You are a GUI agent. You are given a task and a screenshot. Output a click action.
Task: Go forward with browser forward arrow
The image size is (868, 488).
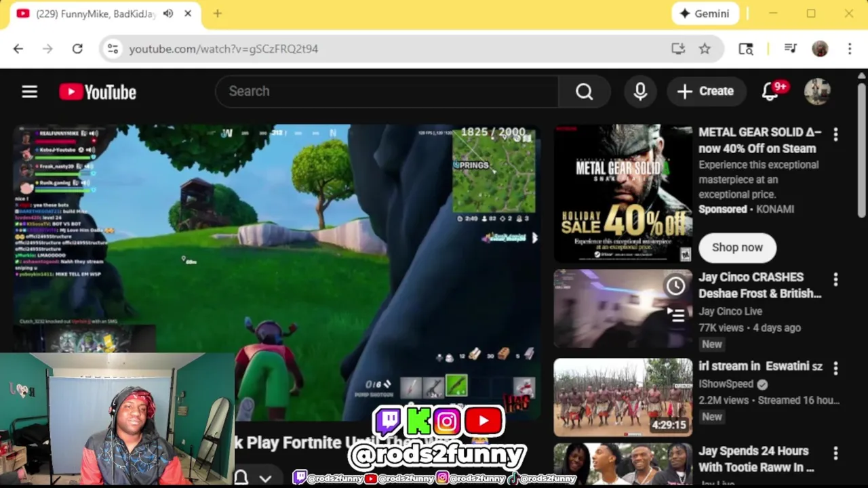coord(47,49)
